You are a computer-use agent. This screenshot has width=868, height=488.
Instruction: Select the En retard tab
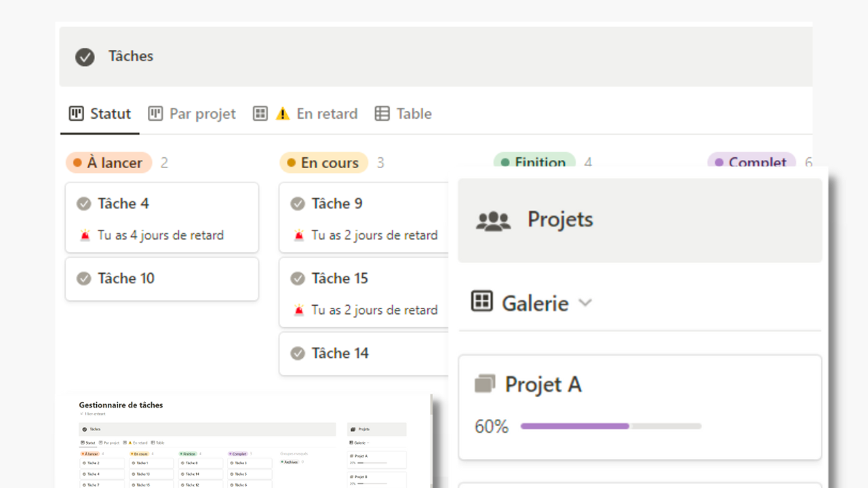point(305,114)
